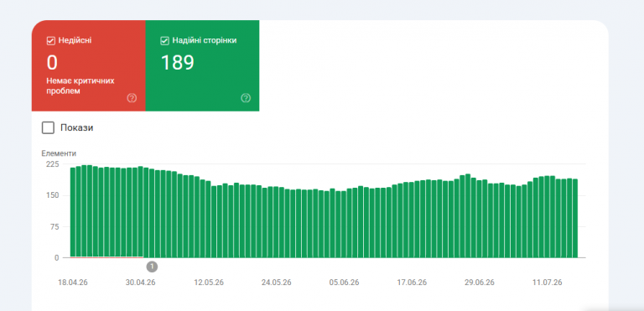Open help icon in red Недійсні tile
Image resolution: width=644 pixels, height=311 pixels.
point(132,98)
